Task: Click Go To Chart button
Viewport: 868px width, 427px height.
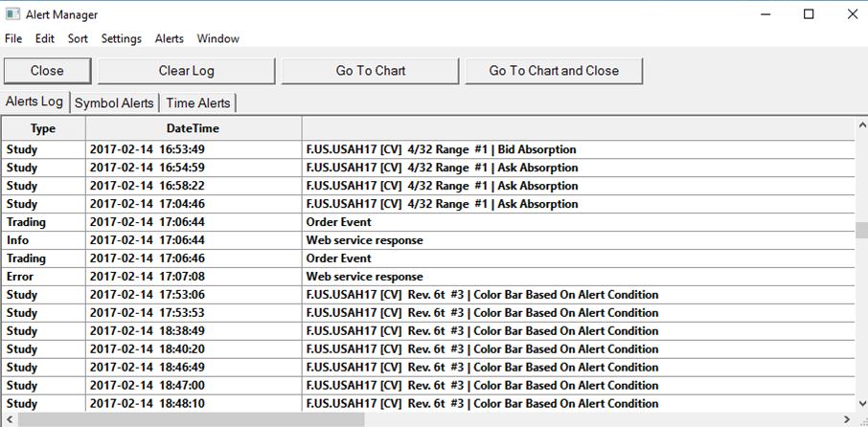Action: coord(370,71)
